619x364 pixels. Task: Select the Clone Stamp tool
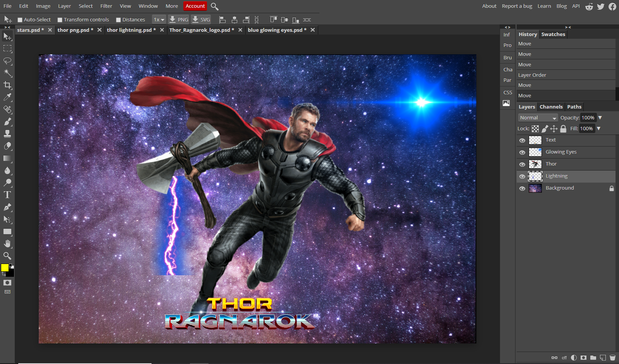(x=7, y=134)
